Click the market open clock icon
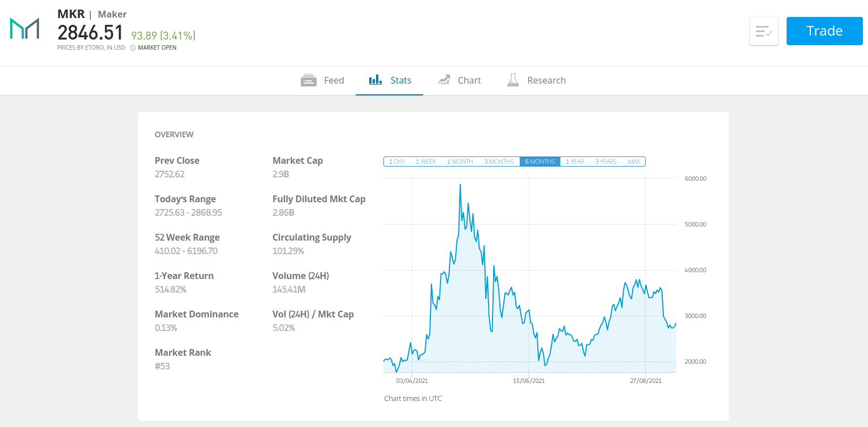The height and width of the screenshot is (427, 868). point(133,48)
